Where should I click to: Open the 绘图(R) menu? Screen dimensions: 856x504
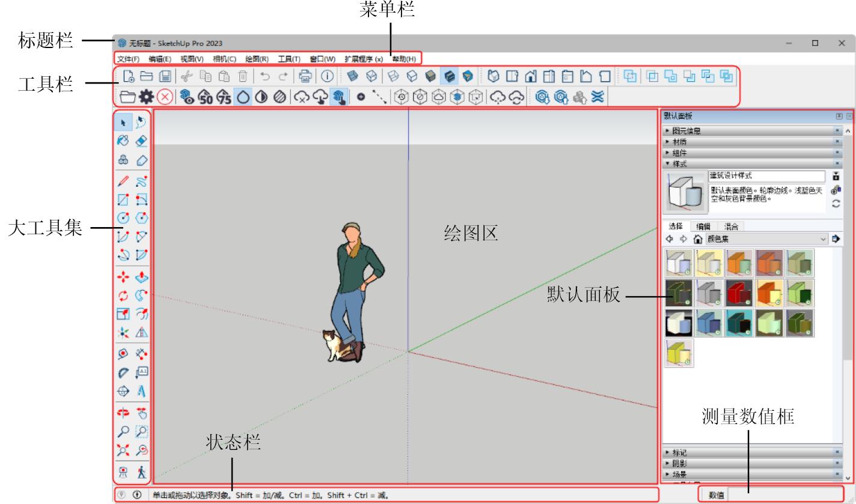click(x=257, y=59)
